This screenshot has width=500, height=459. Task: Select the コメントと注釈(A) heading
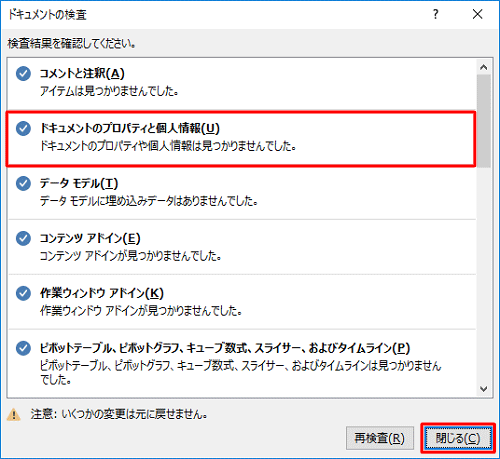(x=82, y=73)
